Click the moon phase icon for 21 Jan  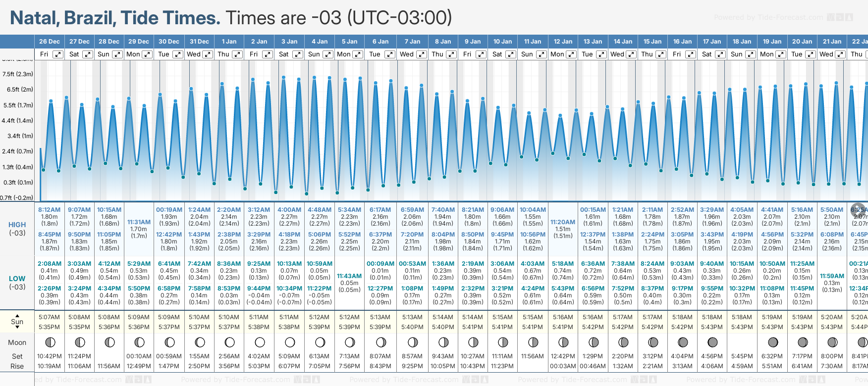coord(832,342)
